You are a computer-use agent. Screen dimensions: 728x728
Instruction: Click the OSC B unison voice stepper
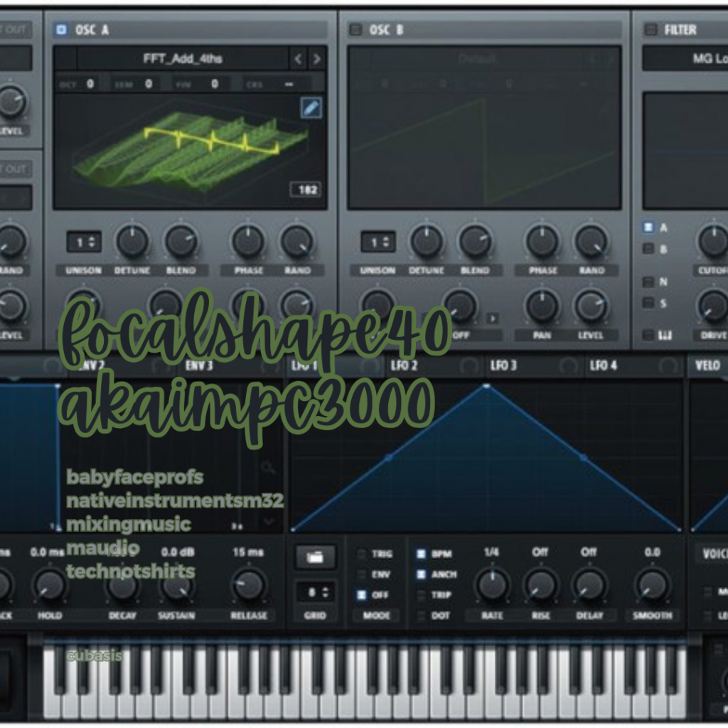378,242
